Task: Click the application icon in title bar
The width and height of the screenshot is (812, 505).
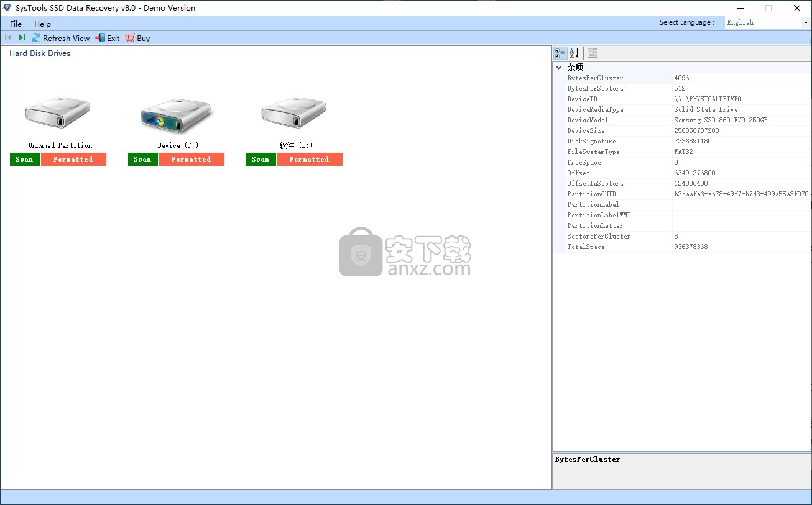Action: click(7, 8)
